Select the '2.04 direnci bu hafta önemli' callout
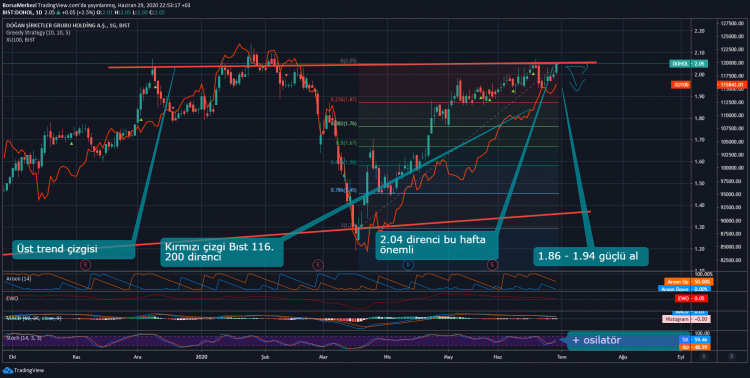The width and height of the screenshot is (750, 378). 437,245
